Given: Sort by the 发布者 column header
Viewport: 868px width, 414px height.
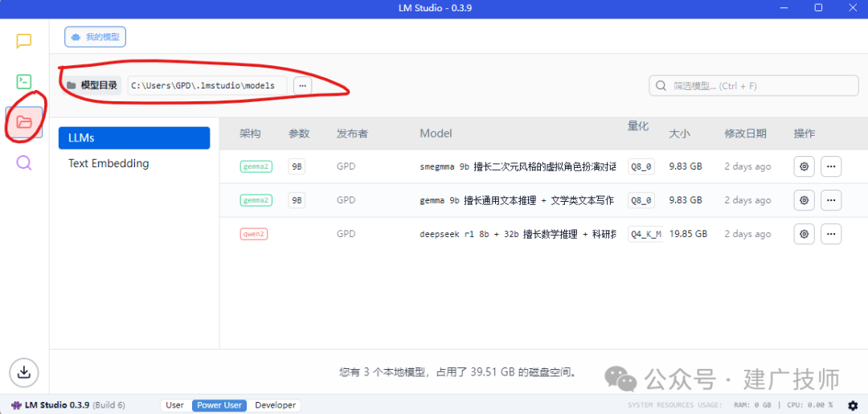Looking at the screenshot, I should pos(352,133).
